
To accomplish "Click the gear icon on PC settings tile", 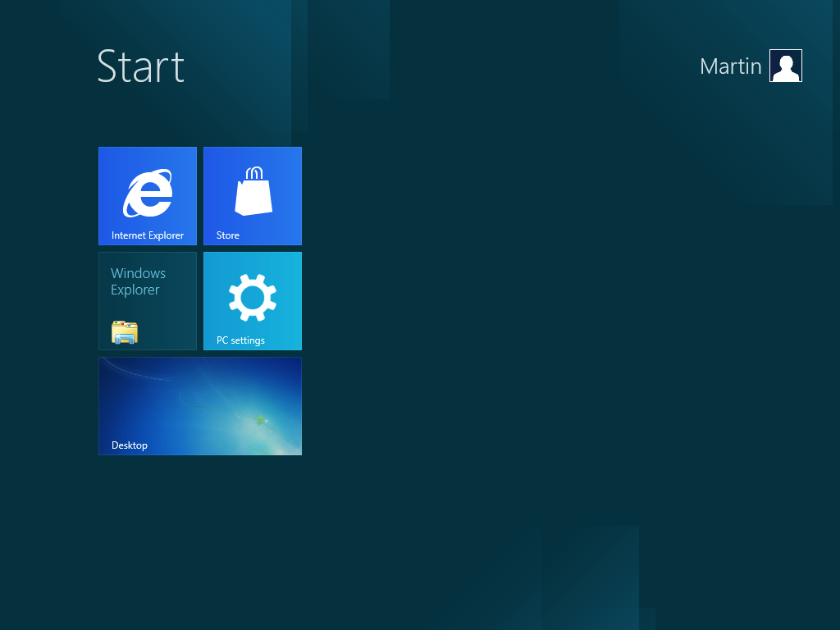I will 252,295.
